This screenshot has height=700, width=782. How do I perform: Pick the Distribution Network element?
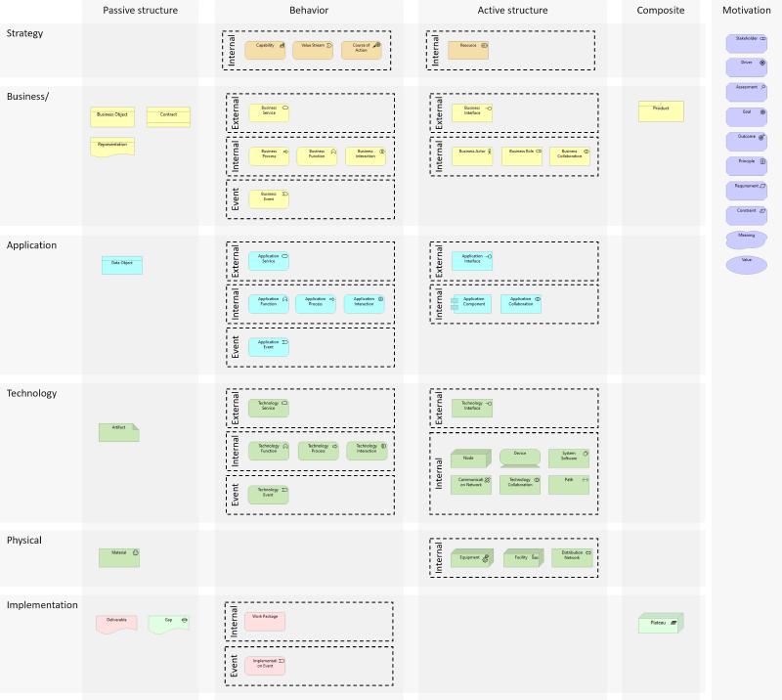click(x=572, y=558)
